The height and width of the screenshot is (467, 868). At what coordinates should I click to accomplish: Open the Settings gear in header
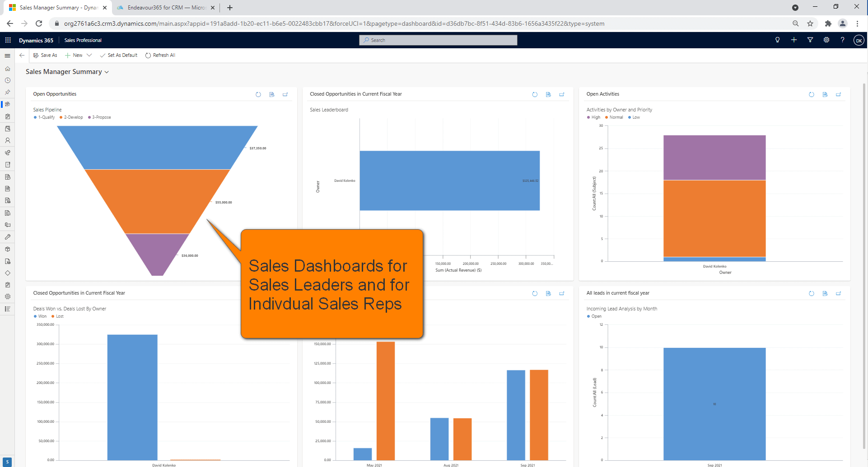tap(826, 40)
